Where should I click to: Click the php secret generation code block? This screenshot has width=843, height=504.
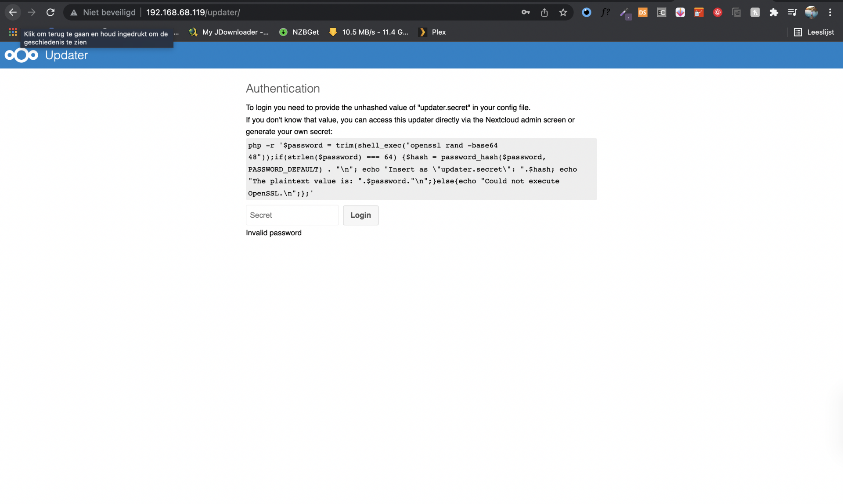(x=421, y=169)
